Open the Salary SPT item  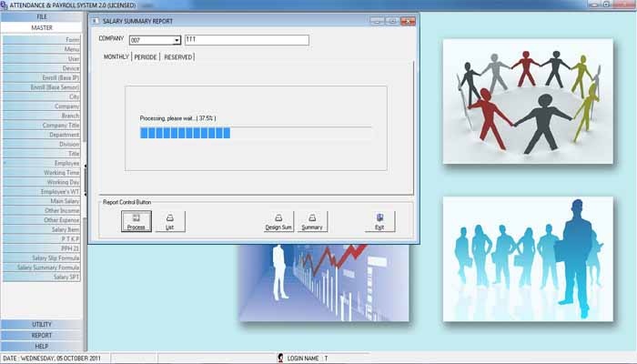pyautogui.click(x=42, y=277)
